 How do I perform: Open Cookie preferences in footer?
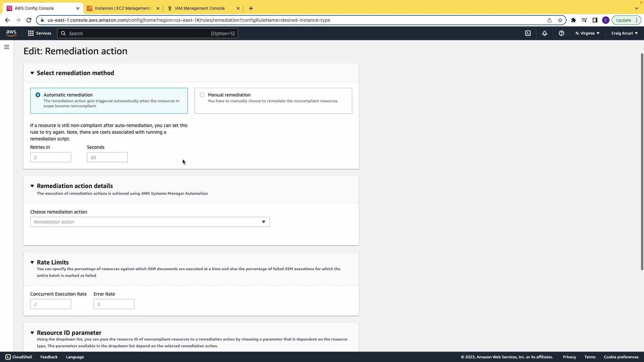click(x=621, y=357)
